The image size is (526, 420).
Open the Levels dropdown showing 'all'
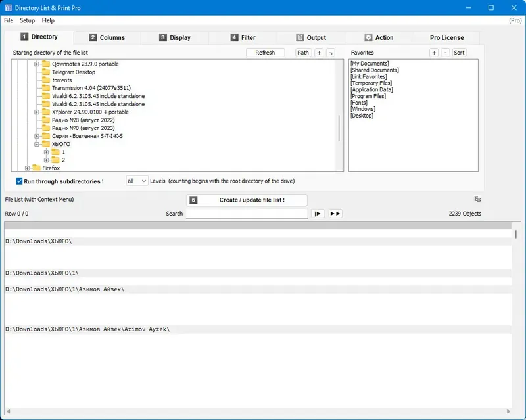pos(136,181)
